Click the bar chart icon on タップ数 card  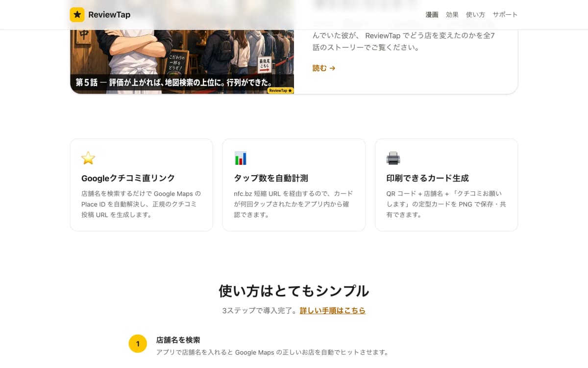coord(241,158)
